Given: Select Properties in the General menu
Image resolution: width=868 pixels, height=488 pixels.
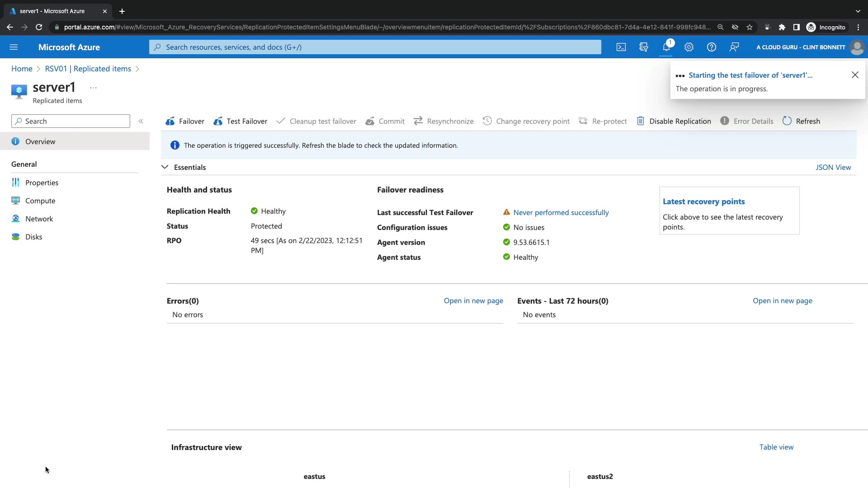Looking at the screenshot, I should coord(42,183).
